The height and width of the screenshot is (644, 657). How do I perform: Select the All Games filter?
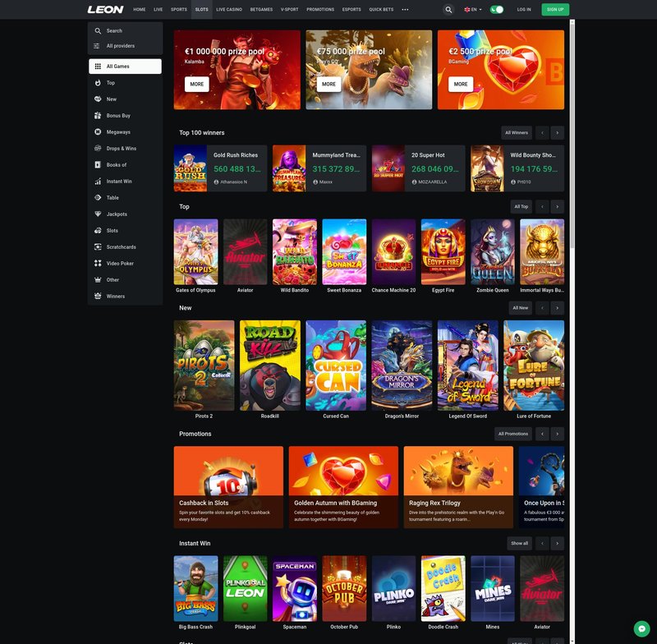click(x=120, y=66)
